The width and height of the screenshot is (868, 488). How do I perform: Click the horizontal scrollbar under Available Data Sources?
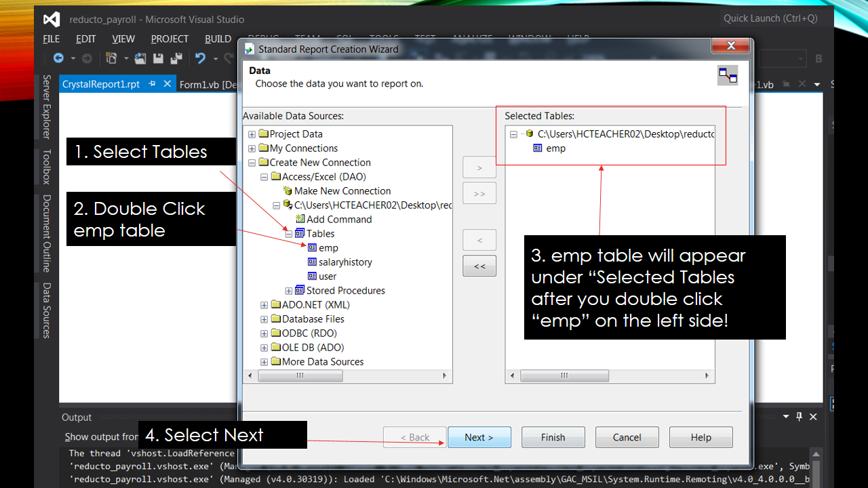pos(300,375)
